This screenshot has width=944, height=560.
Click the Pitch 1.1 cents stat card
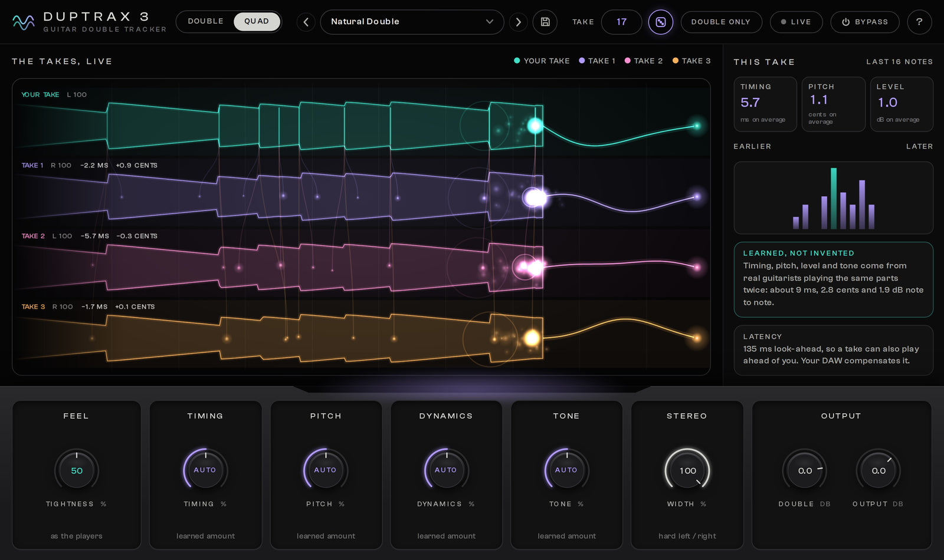(x=833, y=104)
